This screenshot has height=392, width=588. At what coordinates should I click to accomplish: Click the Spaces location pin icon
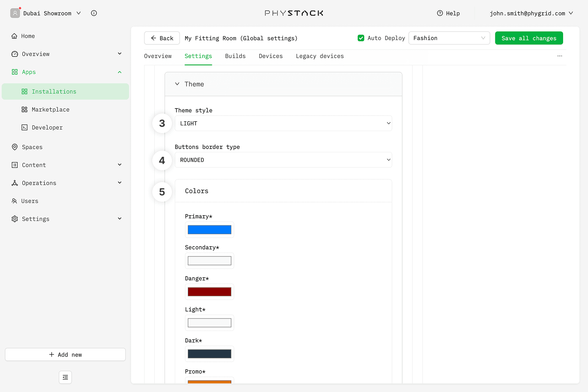pyautogui.click(x=15, y=147)
